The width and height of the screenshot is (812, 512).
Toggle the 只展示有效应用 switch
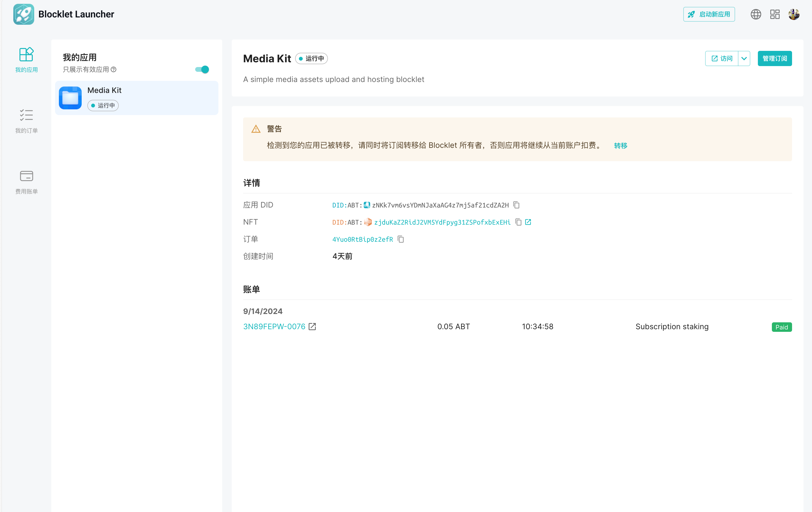pos(202,70)
